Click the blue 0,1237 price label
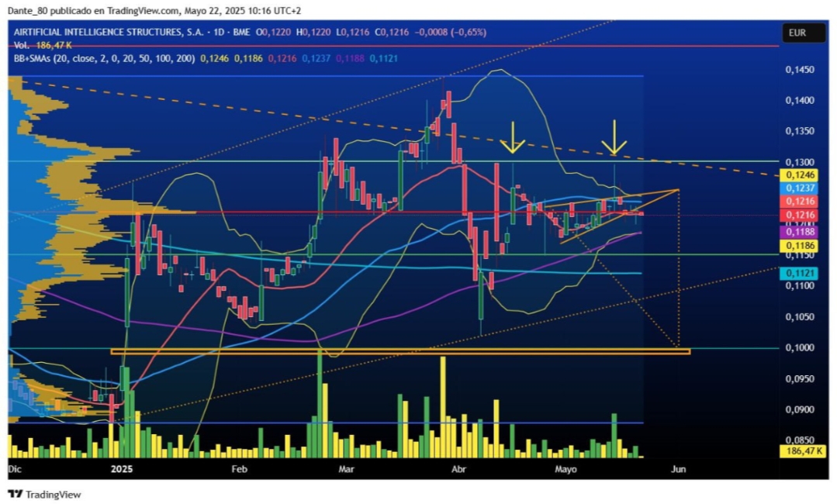The width and height of the screenshot is (837, 504). [x=800, y=188]
